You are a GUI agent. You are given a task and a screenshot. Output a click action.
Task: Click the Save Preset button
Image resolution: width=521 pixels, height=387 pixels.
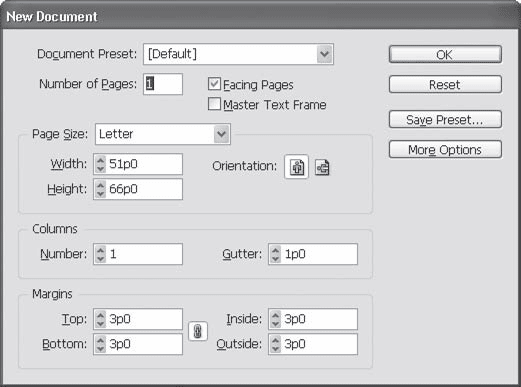click(445, 119)
